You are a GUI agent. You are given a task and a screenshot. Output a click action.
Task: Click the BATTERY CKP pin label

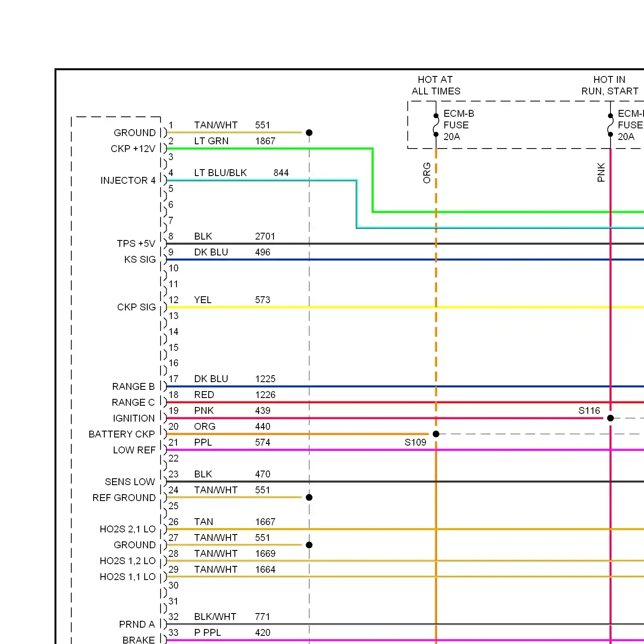coord(122,434)
